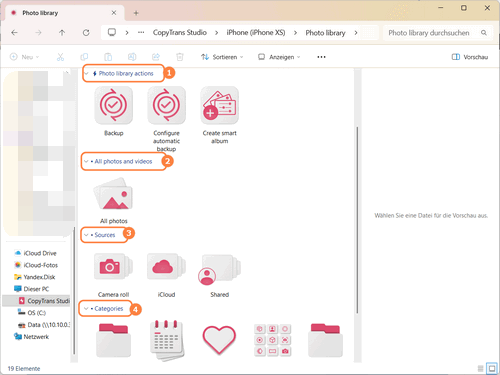Click the search magnifier icon
Image resolution: width=500 pixels, height=375 pixels.
point(484,33)
